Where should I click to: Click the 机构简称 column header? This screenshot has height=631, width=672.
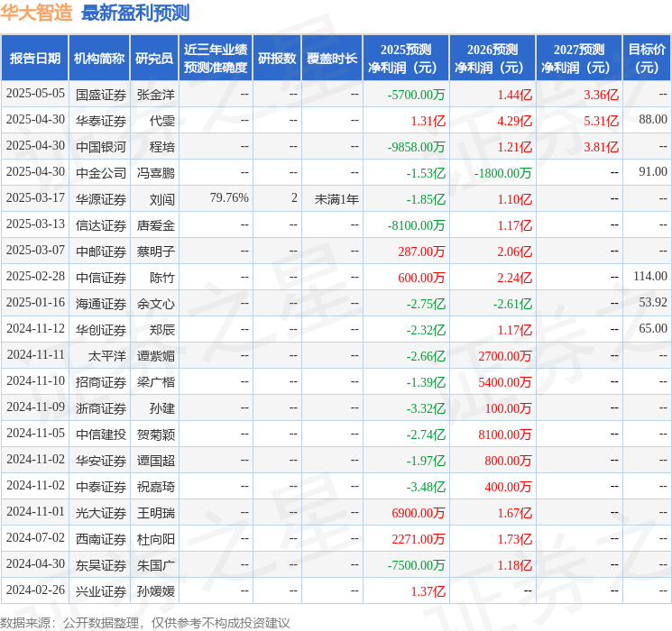click(99, 59)
